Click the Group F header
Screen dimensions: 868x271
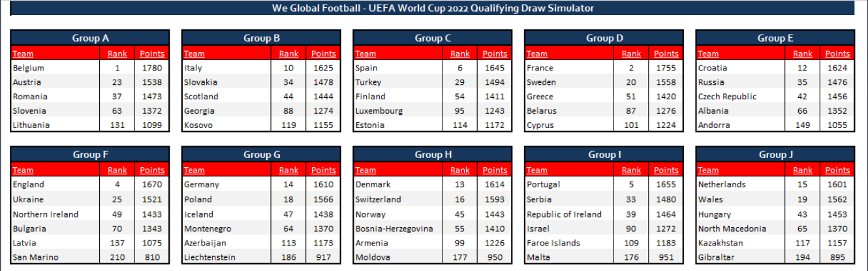pos(90,155)
